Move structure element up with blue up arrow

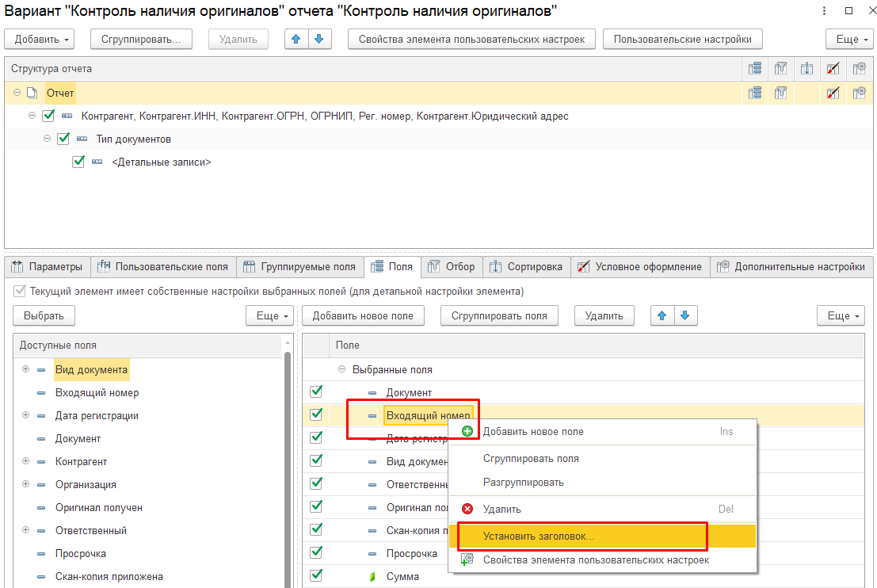point(296,39)
